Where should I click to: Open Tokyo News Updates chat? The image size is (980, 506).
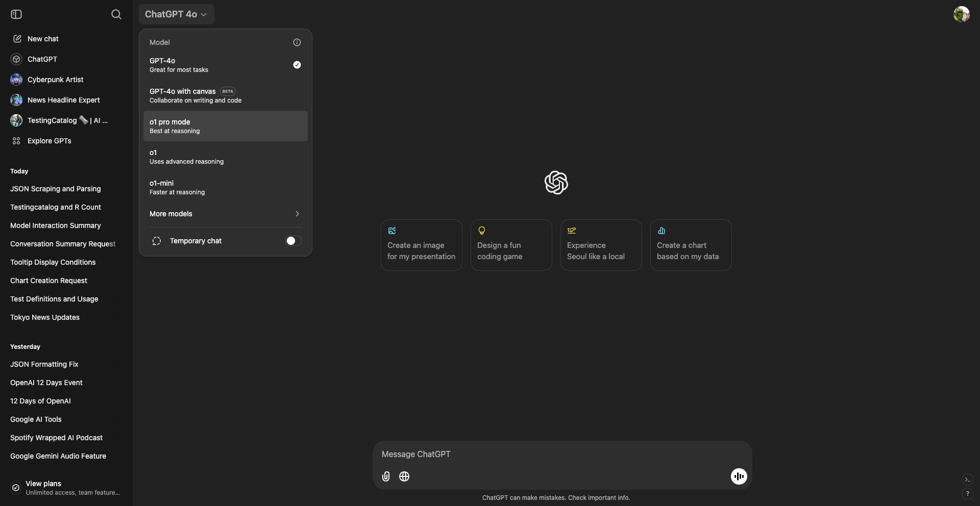pyautogui.click(x=66, y=317)
